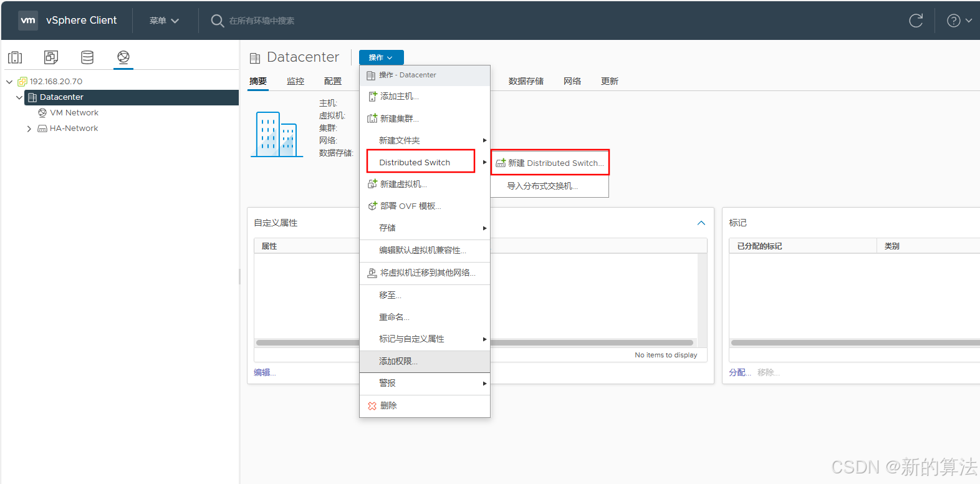Open the 菜单 dropdown in header
980x484 pixels.
(x=164, y=21)
